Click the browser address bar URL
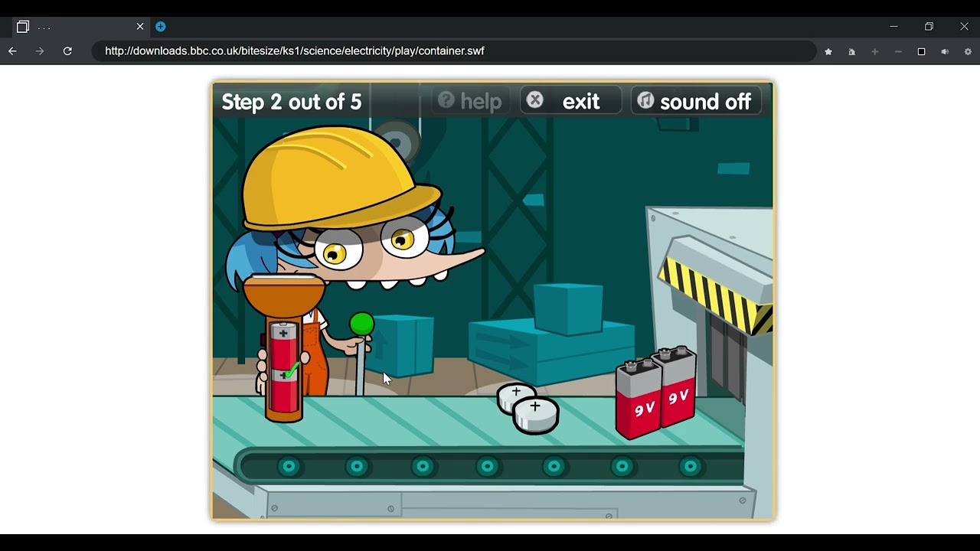 tap(294, 51)
